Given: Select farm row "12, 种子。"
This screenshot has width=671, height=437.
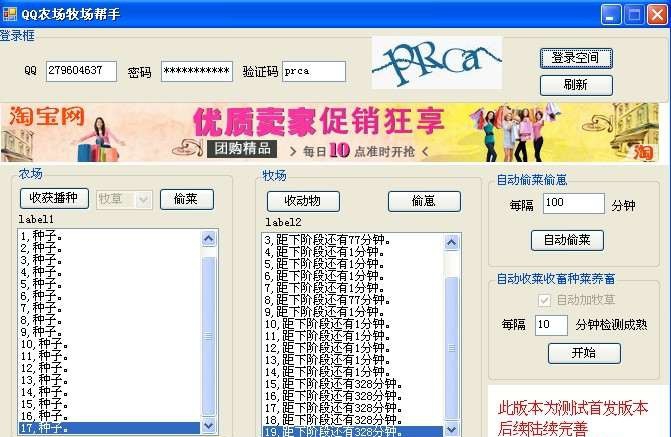Looking at the screenshot, I should (109, 368).
